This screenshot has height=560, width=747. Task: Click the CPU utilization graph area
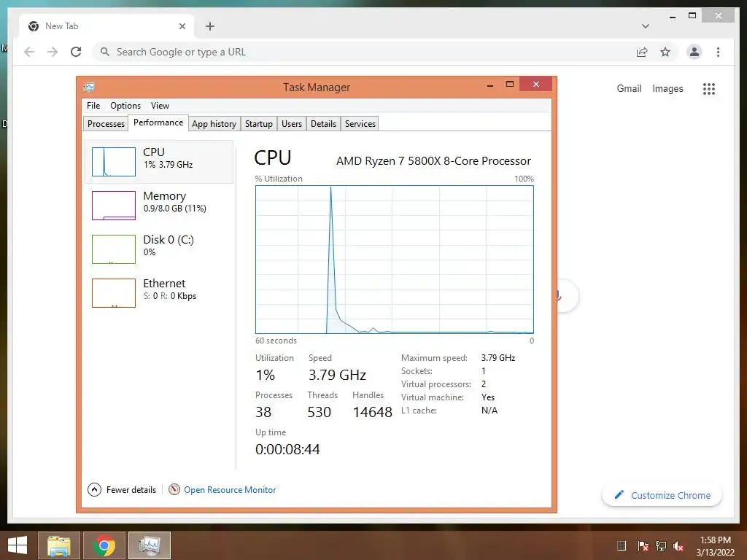[x=395, y=260]
